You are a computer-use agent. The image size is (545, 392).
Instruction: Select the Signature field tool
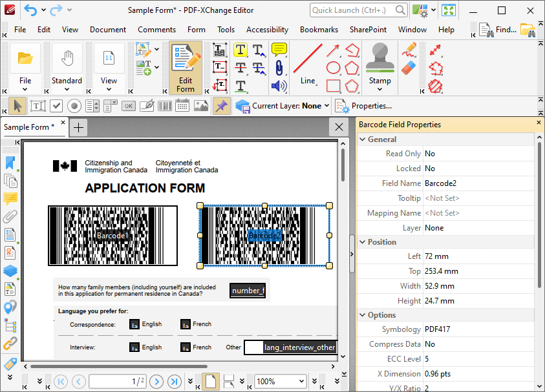point(147,106)
